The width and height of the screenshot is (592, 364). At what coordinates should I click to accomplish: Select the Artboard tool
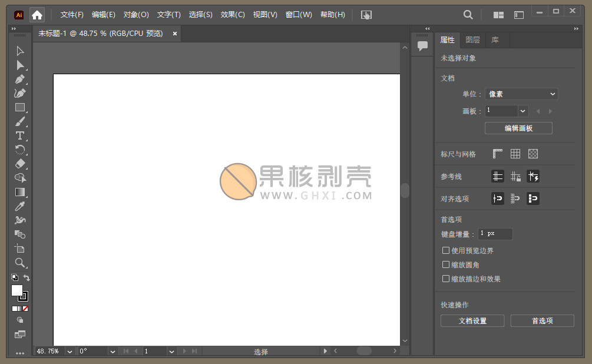point(20,249)
